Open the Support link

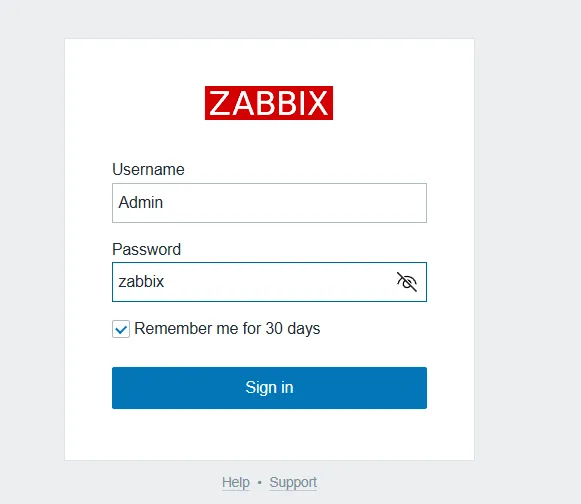[x=293, y=483]
